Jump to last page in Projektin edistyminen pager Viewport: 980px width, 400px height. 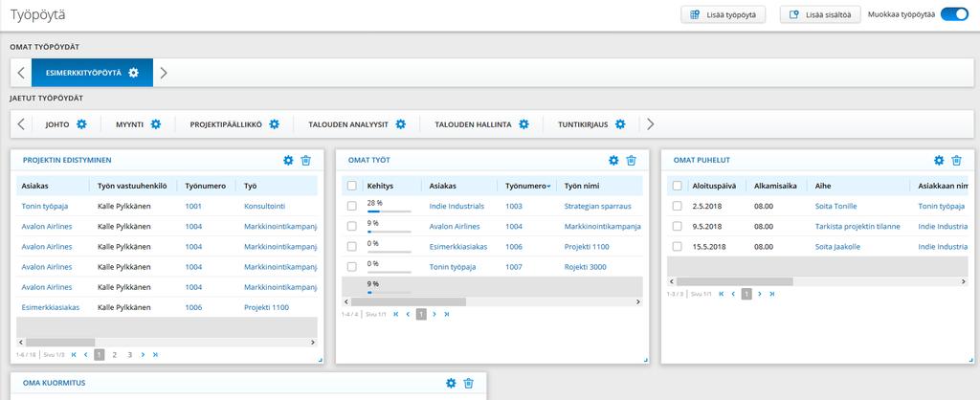[156, 355]
